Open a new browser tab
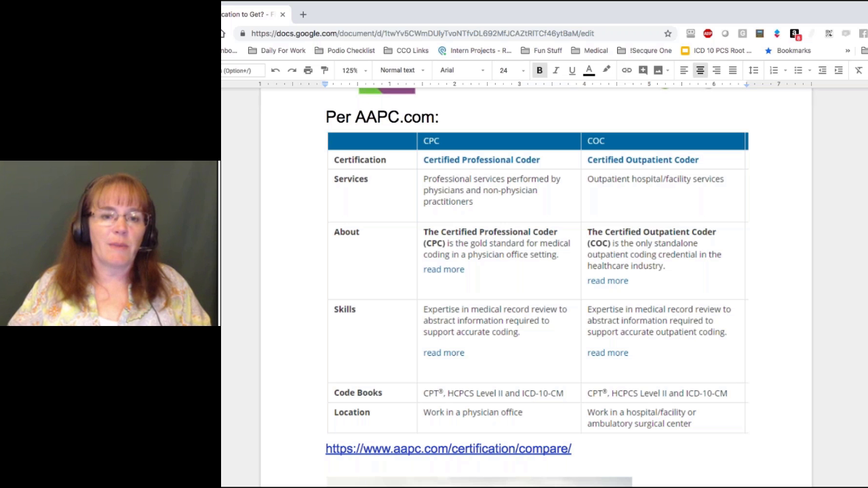The height and width of the screenshot is (488, 868). 303,14
